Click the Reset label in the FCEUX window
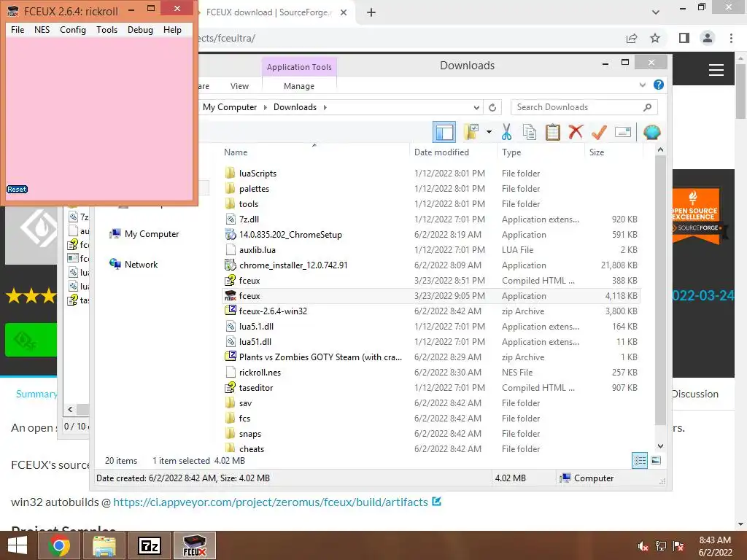The image size is (747, 560). coord(18,189)
